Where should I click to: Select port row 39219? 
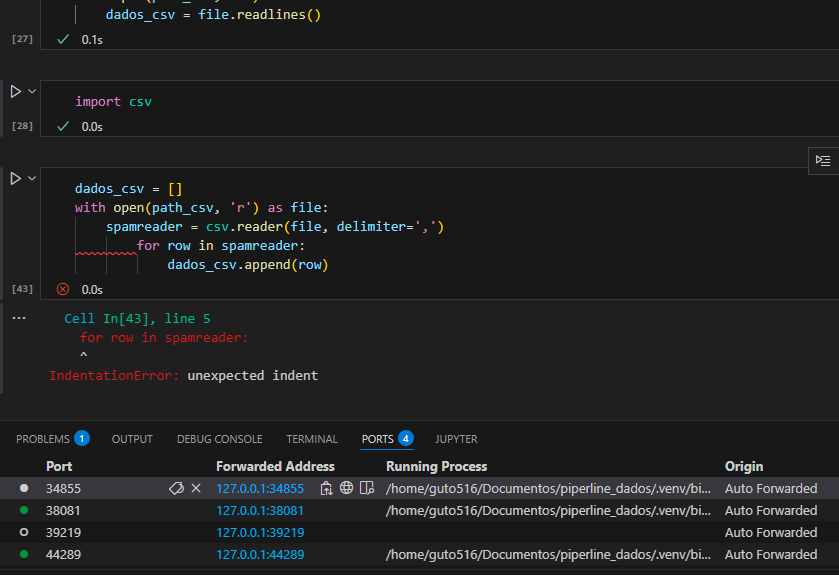pyautogui.click(x=420, y=532)
